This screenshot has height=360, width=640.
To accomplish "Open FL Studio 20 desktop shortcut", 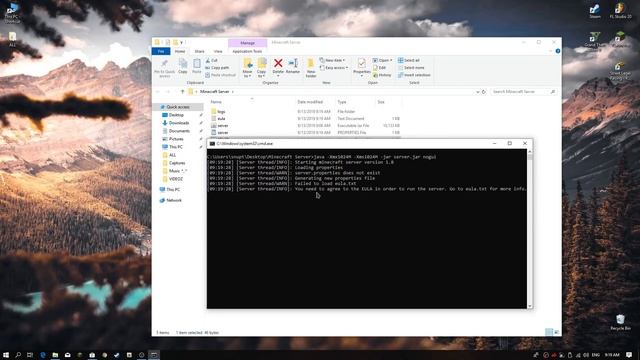I will point(620,11).
